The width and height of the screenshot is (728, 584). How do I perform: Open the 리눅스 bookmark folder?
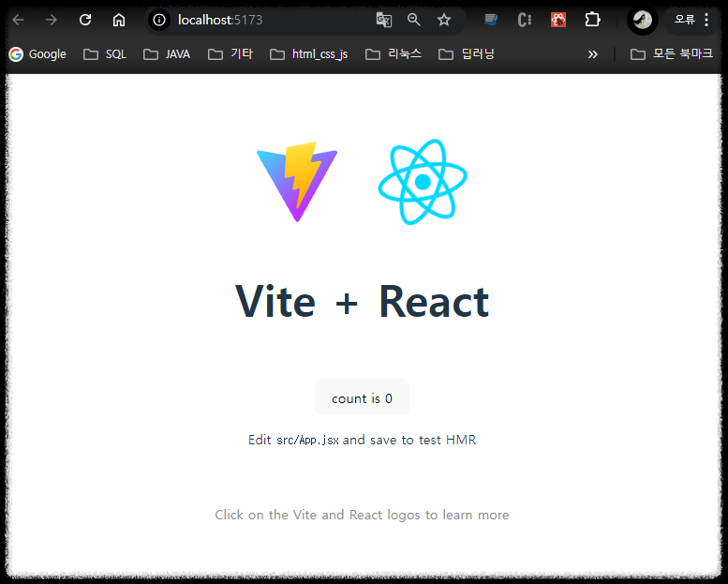pyautogui.click(x=394, y=54)
